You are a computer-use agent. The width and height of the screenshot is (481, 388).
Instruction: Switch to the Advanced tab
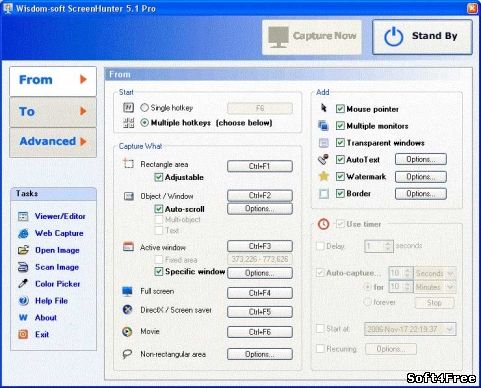point(53,142)
